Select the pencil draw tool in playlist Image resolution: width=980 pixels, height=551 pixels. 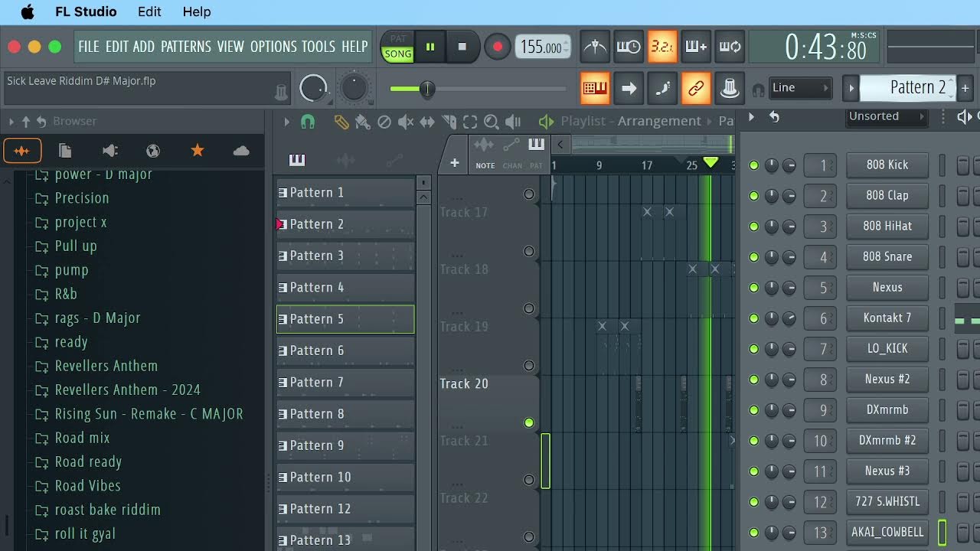(x=341, y=122)
